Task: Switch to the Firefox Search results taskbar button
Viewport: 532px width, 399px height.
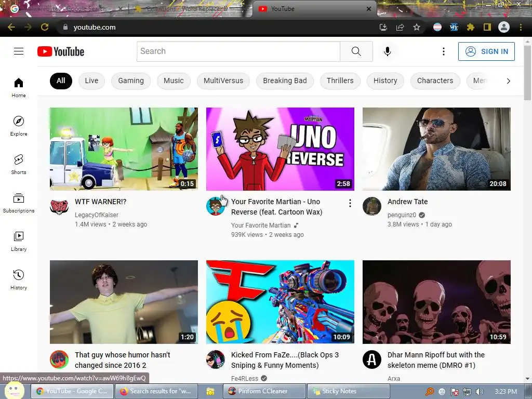Action: pyautogui.click(x=156, y=391)
